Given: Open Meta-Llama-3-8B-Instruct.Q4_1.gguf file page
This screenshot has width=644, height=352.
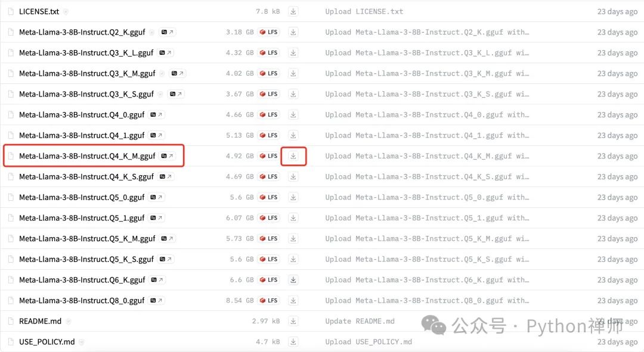Looking at the screenshot, I should point(82,135).
